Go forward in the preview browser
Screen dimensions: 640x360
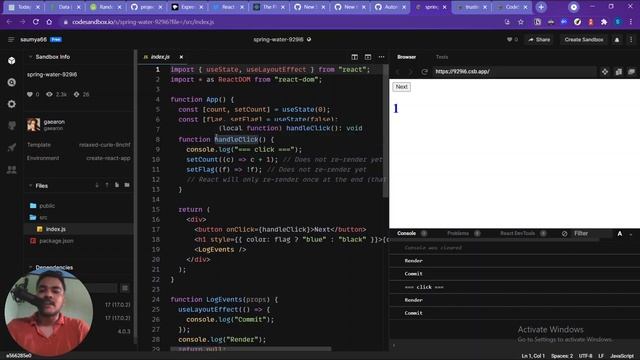(x=410, y=71)
